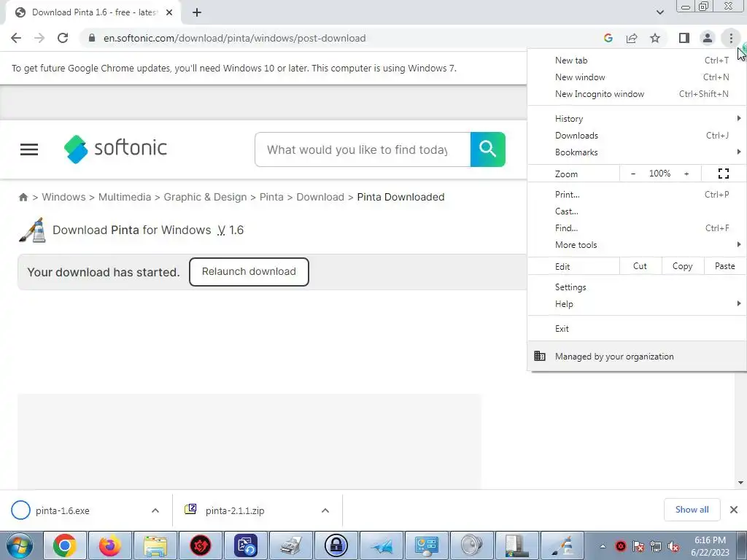Click Chrome icon in taskbar
This screenshot has height=560, width=747.
coord(65,545)
